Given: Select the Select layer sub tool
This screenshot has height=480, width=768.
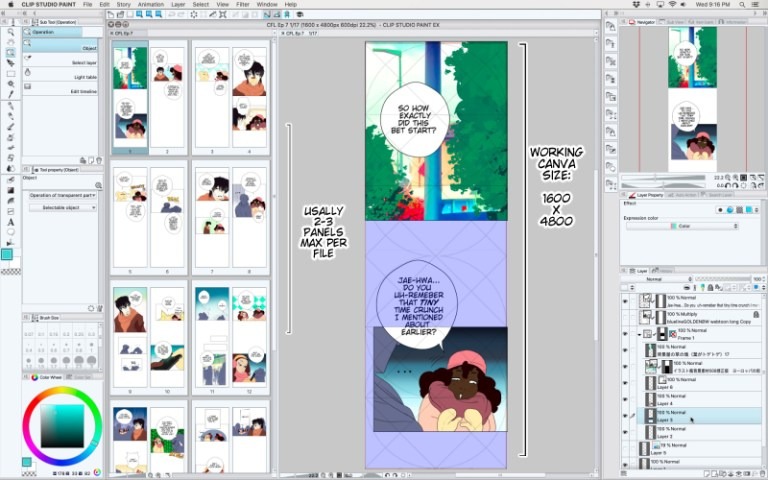Looking at the screenshot, I should [60, 60].
